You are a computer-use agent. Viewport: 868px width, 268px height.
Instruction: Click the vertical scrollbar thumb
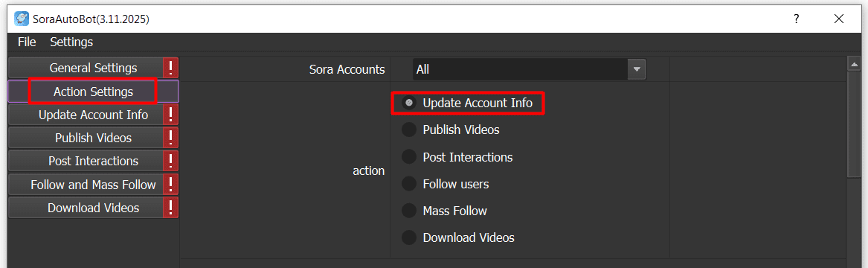pyautogui.click(x=854, y=124)
